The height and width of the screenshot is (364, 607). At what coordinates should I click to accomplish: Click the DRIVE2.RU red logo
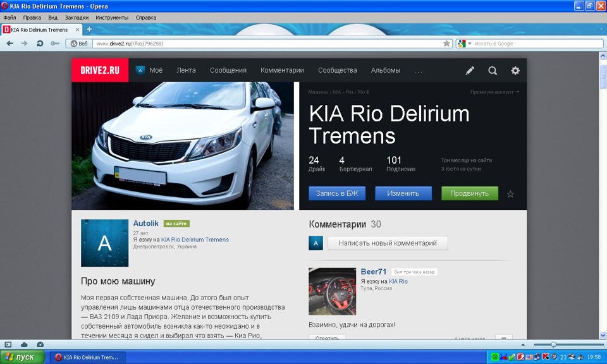click(x=100, y=70)
